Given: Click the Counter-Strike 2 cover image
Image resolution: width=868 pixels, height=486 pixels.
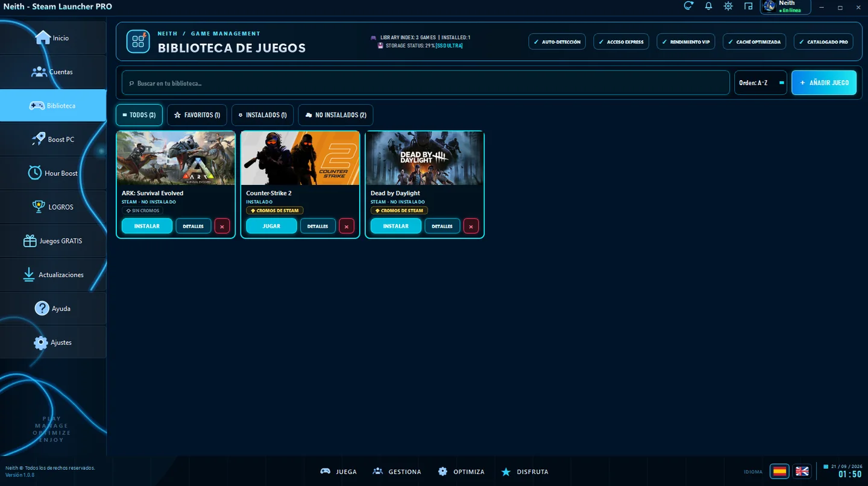Looking at the screenshot, I should point(300,158).
